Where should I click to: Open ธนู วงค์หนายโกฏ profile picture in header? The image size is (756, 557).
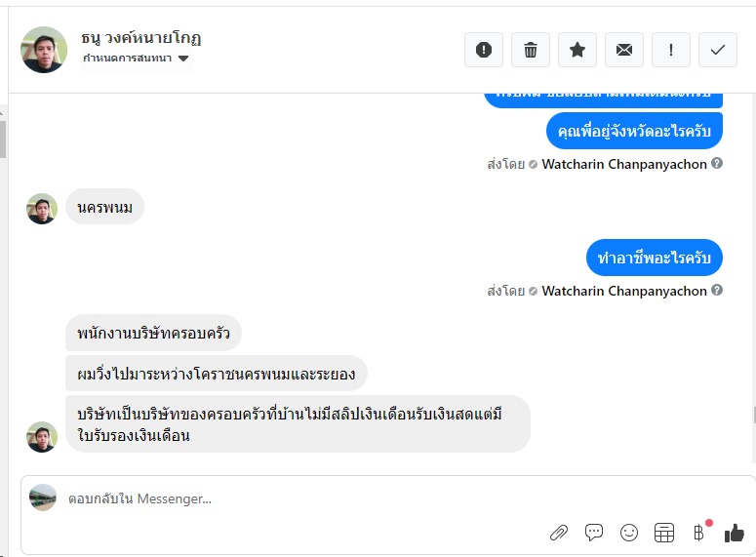(x=44, y=50)
